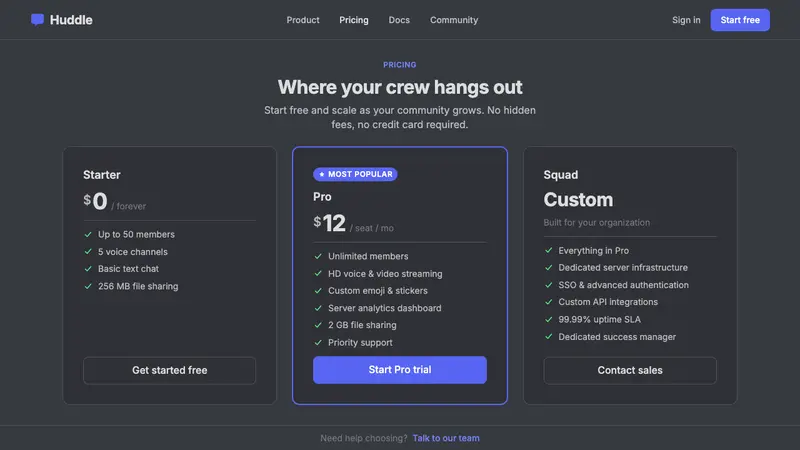Click checkmark beside Up to 50 members
Image resolution: width=800 pixels, height=450 pixels.
(88, 234)
